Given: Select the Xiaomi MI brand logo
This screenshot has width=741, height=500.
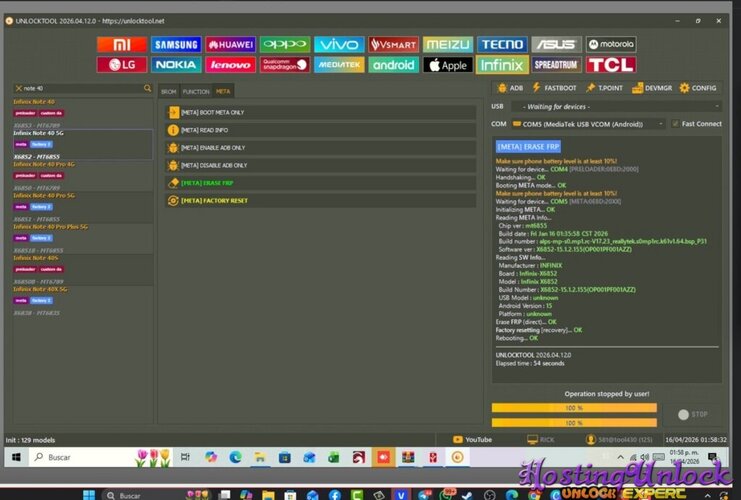Looking at the screenshot, I should (x=122, y=44).
